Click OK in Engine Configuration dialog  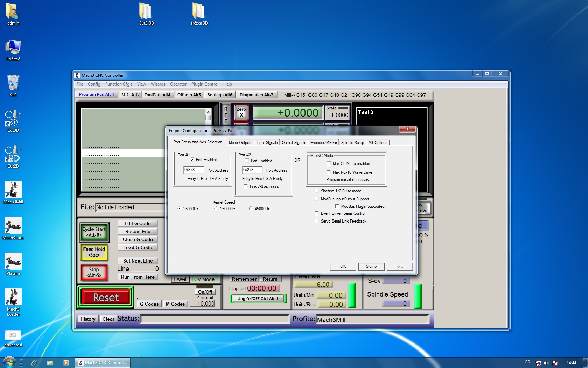[343, 266]
